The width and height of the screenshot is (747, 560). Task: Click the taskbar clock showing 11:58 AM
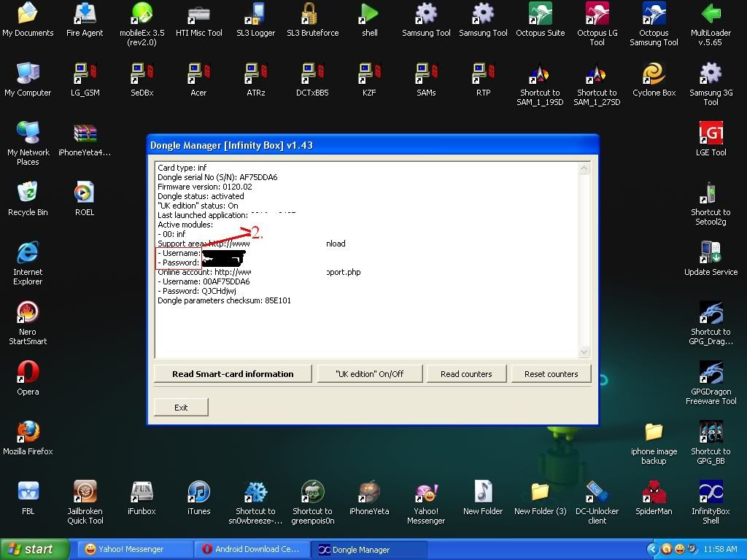720,550
